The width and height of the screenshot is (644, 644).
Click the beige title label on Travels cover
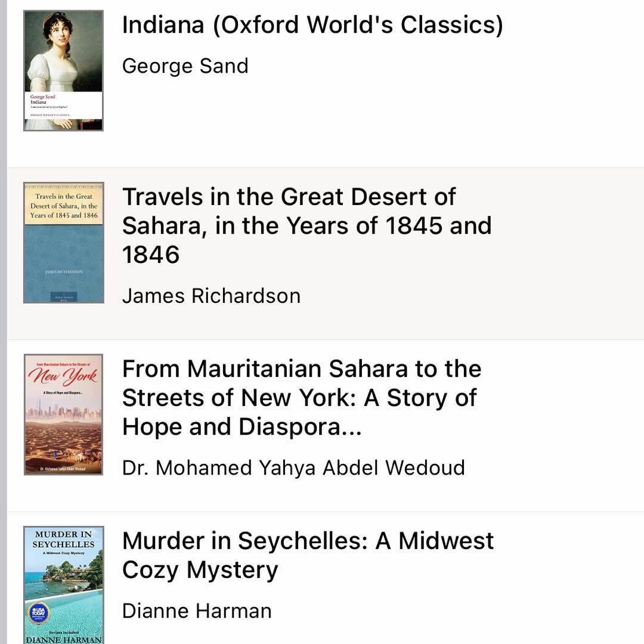(x=63, y=205)
